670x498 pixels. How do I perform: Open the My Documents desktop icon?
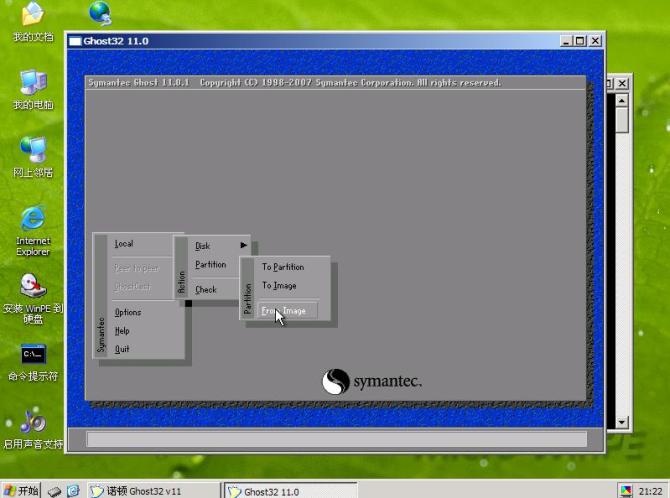pos(33,21)
